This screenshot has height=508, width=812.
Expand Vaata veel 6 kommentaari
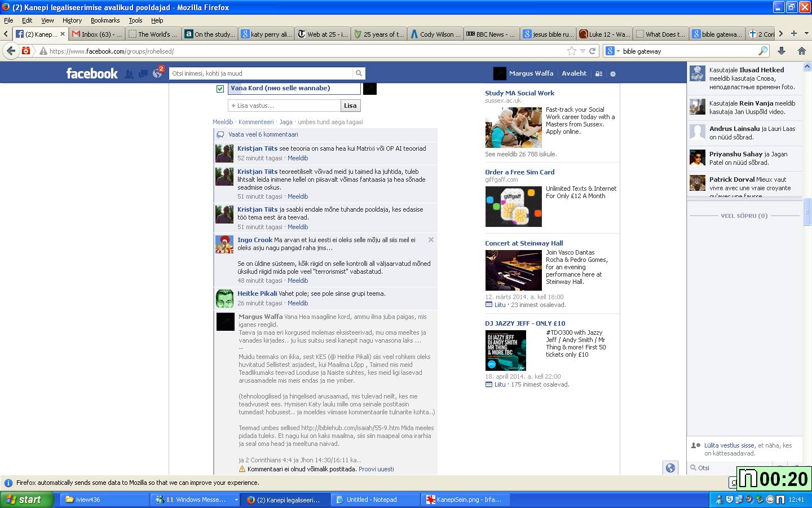263,134
